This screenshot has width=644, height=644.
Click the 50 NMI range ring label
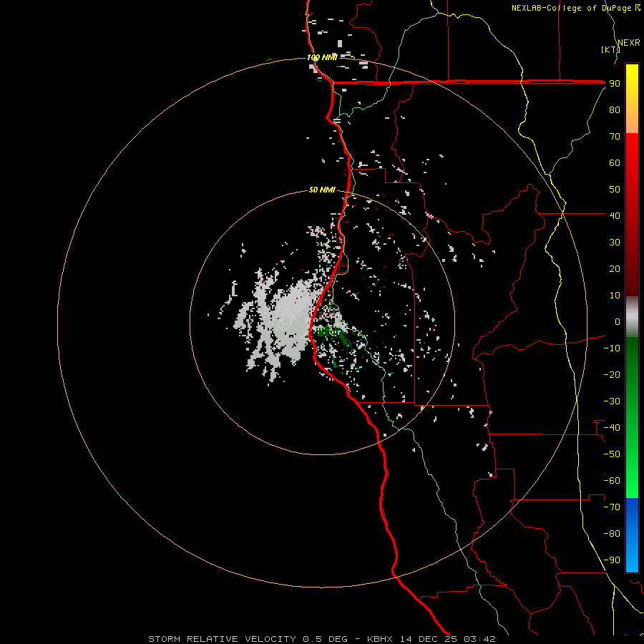pos(322,190)
